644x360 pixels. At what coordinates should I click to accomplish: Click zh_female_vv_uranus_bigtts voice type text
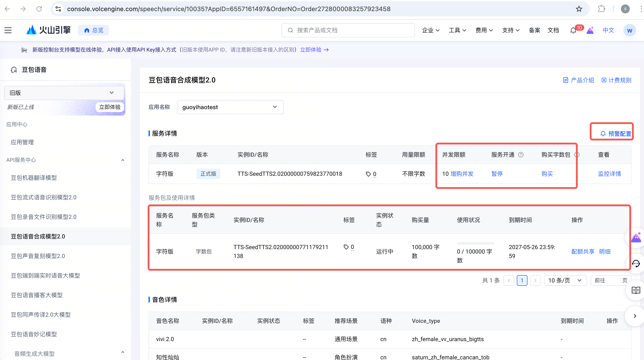coord(448,339)
